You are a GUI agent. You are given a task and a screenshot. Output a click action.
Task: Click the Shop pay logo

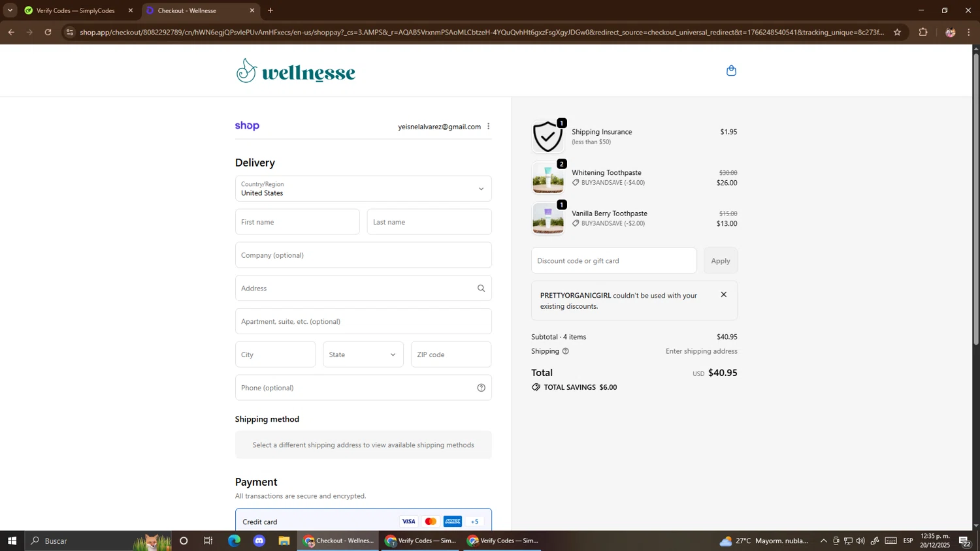coord(247,126)
